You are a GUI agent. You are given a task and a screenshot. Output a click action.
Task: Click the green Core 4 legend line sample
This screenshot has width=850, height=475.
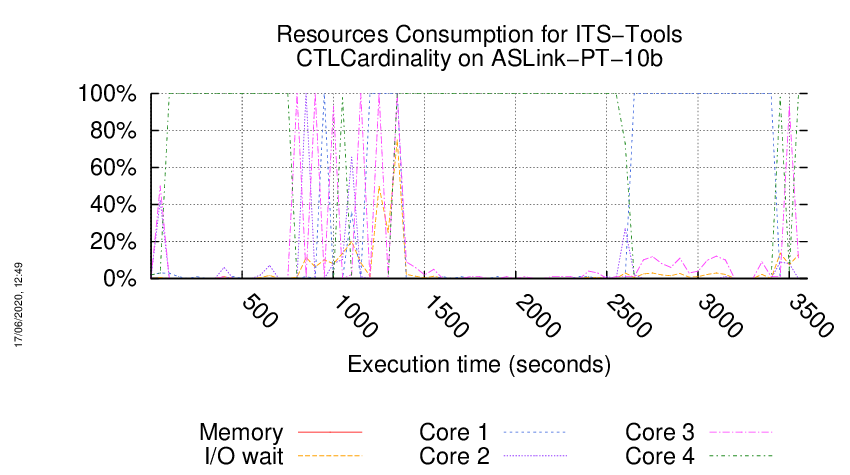pos(741,456)
